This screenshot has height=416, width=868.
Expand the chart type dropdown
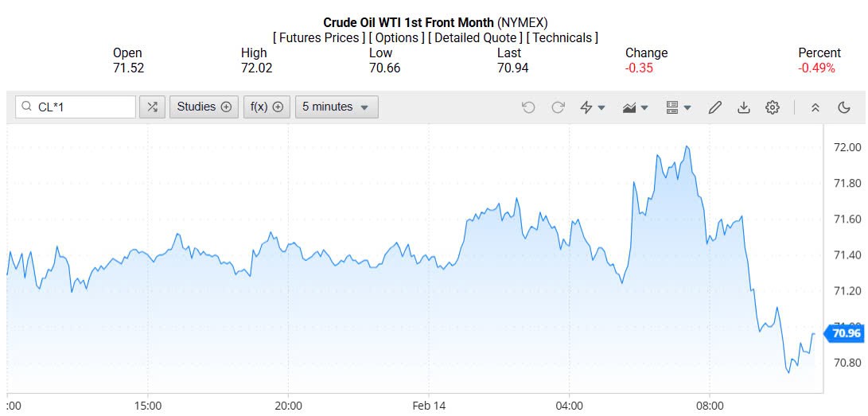coord(636,107)
